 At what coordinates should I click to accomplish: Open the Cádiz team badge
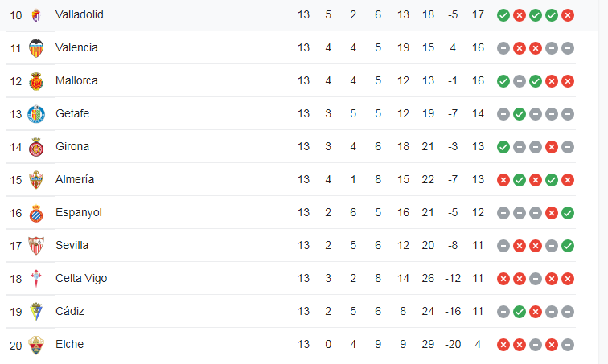36,312
